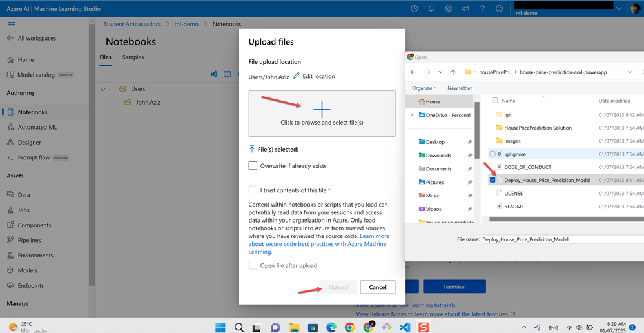Open Windows Start menu
The width and height of the screenshot is (644, 333).
220,327
